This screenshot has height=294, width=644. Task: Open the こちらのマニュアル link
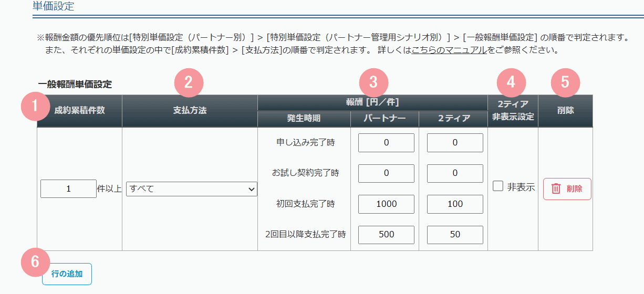[449, 51]
